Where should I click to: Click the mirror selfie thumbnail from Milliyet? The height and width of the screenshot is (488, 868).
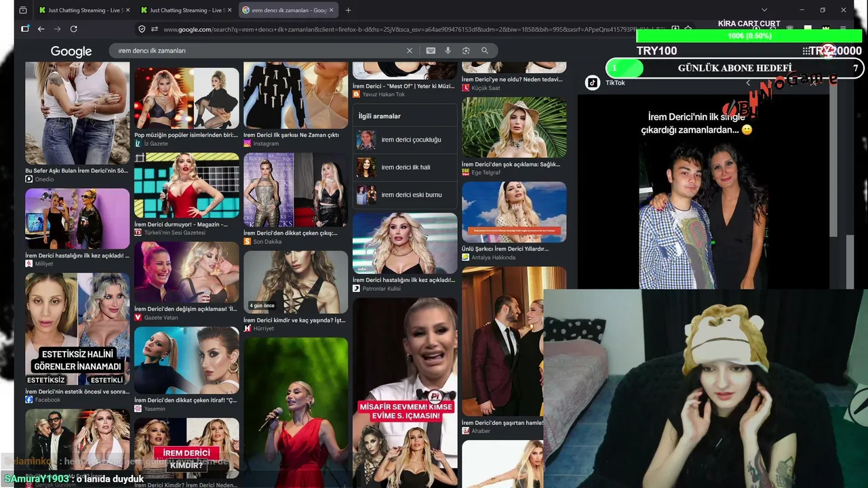tap(77, 219)
